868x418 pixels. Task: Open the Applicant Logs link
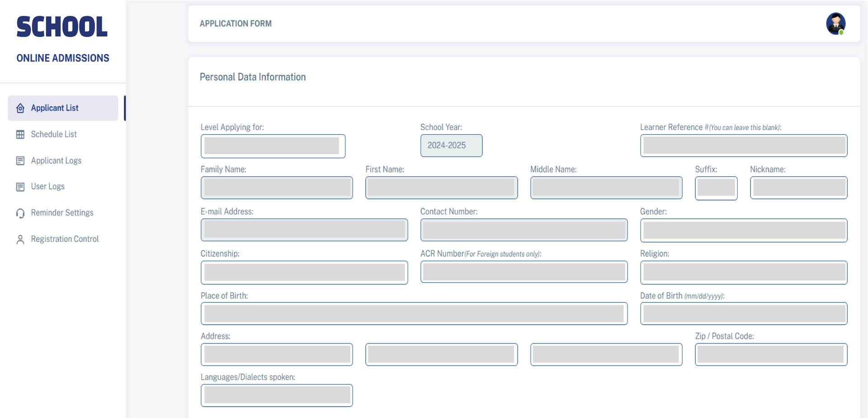coord(56,160)
